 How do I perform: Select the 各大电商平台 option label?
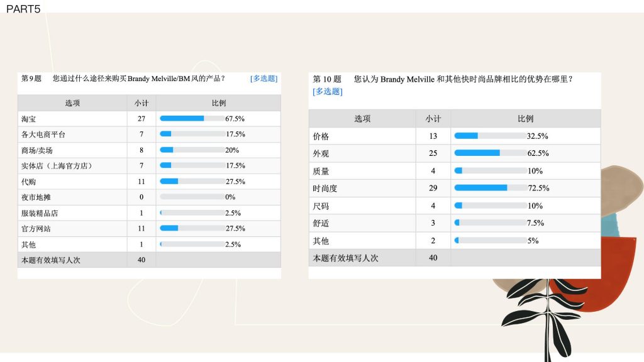[43, 134]
